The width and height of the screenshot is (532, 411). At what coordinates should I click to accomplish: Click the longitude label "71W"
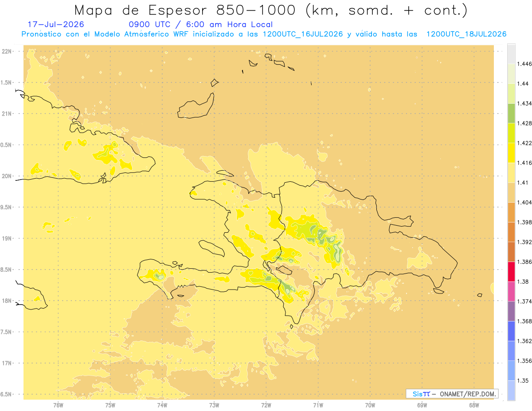click(x=318, y=405)
